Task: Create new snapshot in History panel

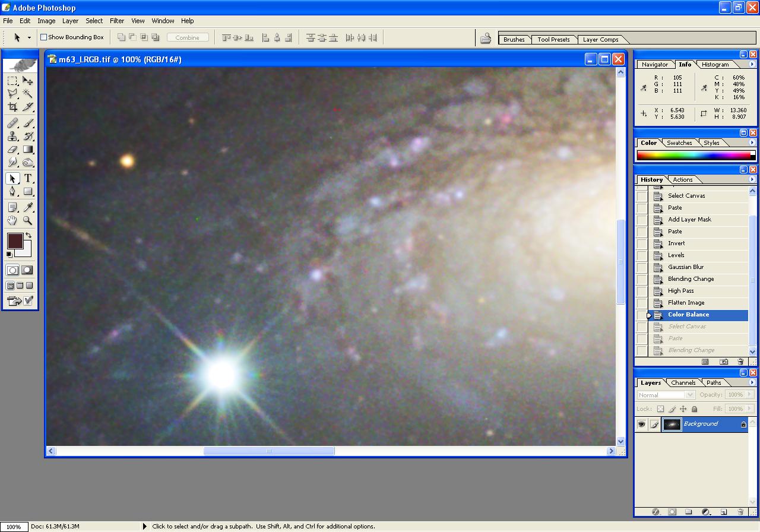Action: coord(723,362)
